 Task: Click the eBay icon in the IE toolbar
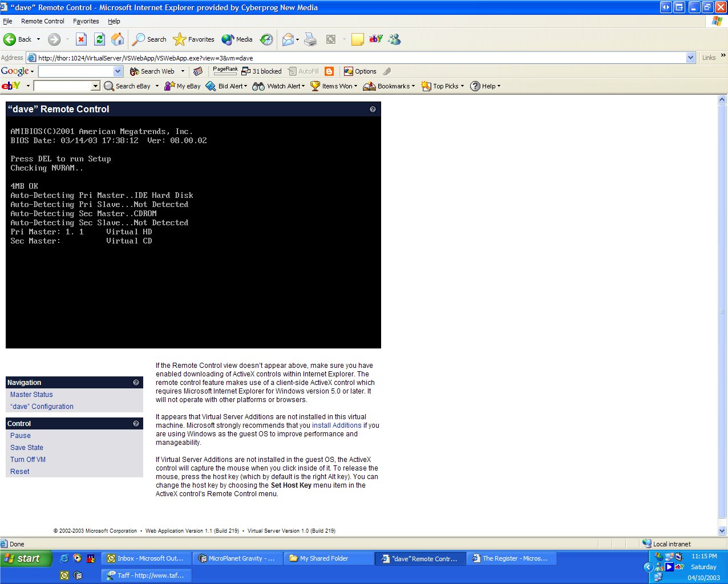376,39
